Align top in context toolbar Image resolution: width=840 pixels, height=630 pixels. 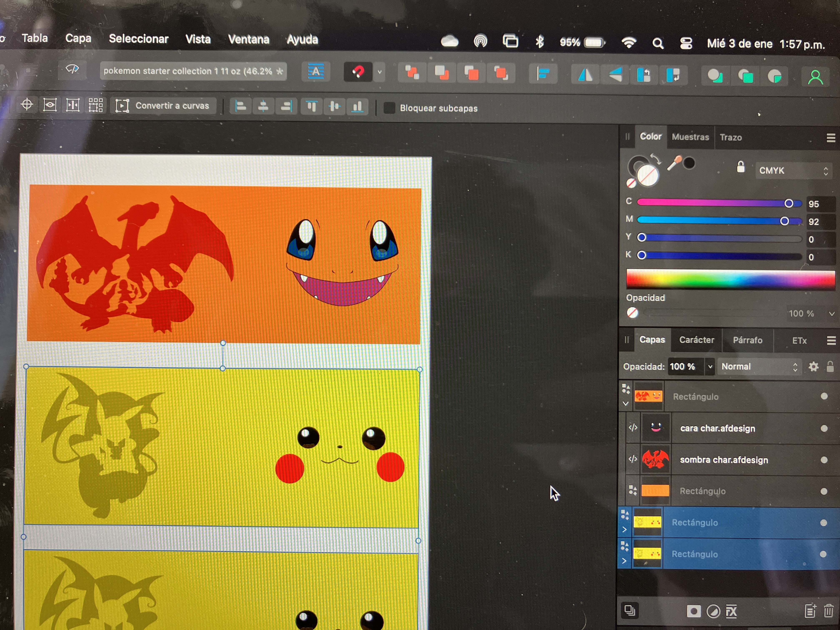pos(311,107)
